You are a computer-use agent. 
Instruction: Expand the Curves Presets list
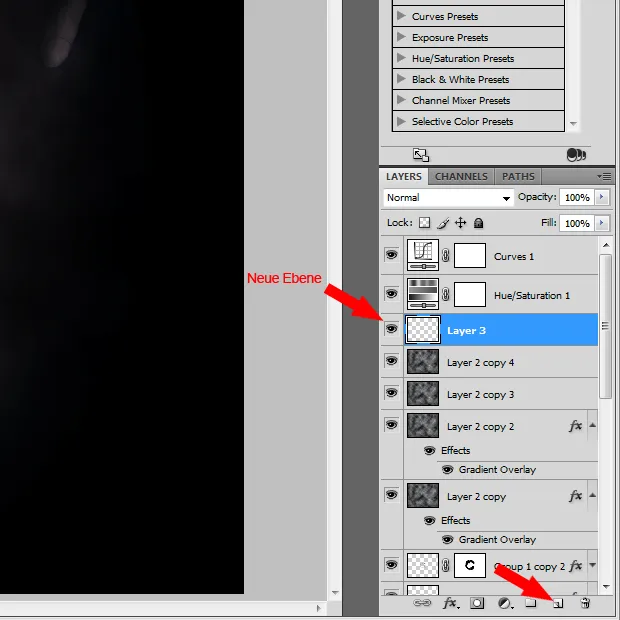pos(401,16)
